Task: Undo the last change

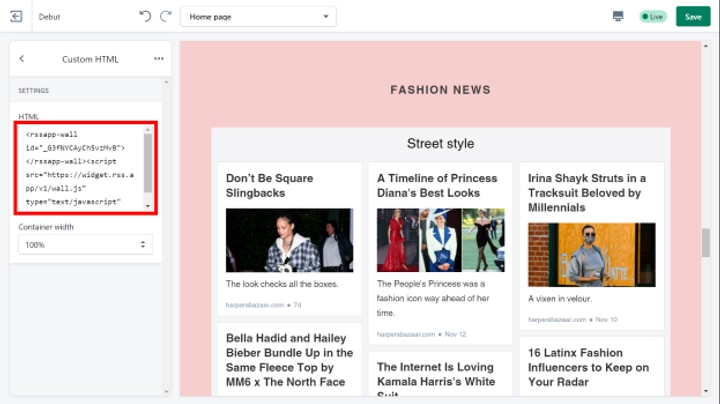Action: 145,17
